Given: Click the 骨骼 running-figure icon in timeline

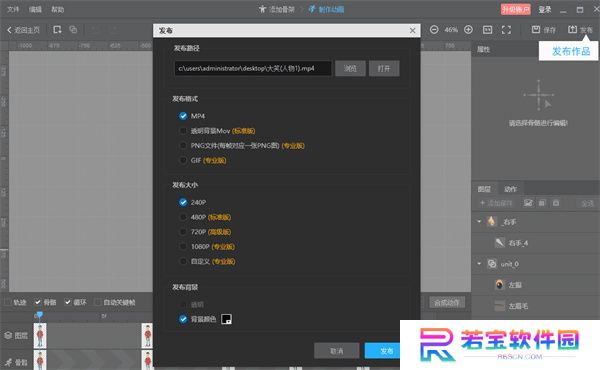Looking at the screenshot, I should (8, 362).
